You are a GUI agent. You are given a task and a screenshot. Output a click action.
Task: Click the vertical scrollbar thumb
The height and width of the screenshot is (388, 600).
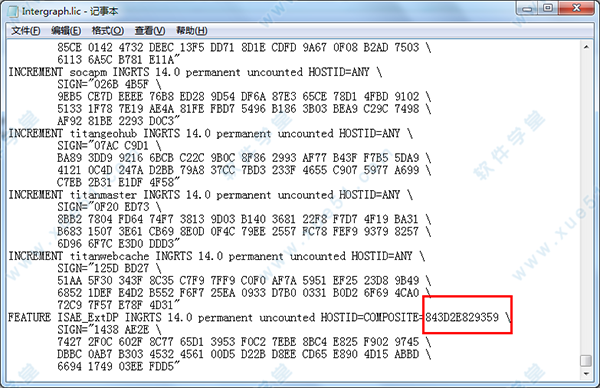pos(586,360)
